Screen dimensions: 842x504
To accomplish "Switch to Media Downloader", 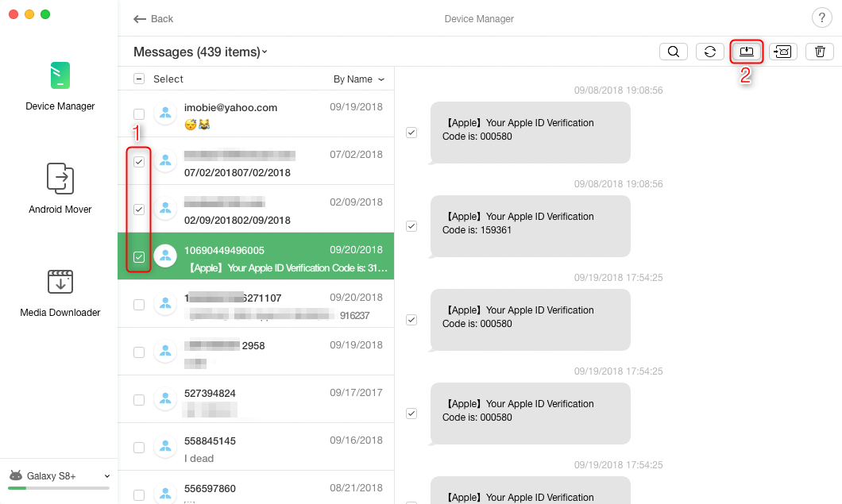I will pos(59,291).
